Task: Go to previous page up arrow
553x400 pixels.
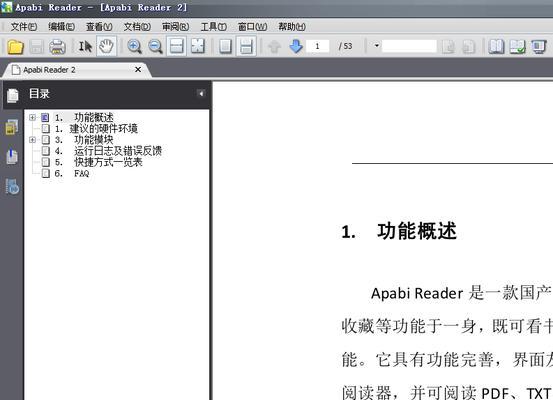Action: pyautogui.click(x=274, y=47)
